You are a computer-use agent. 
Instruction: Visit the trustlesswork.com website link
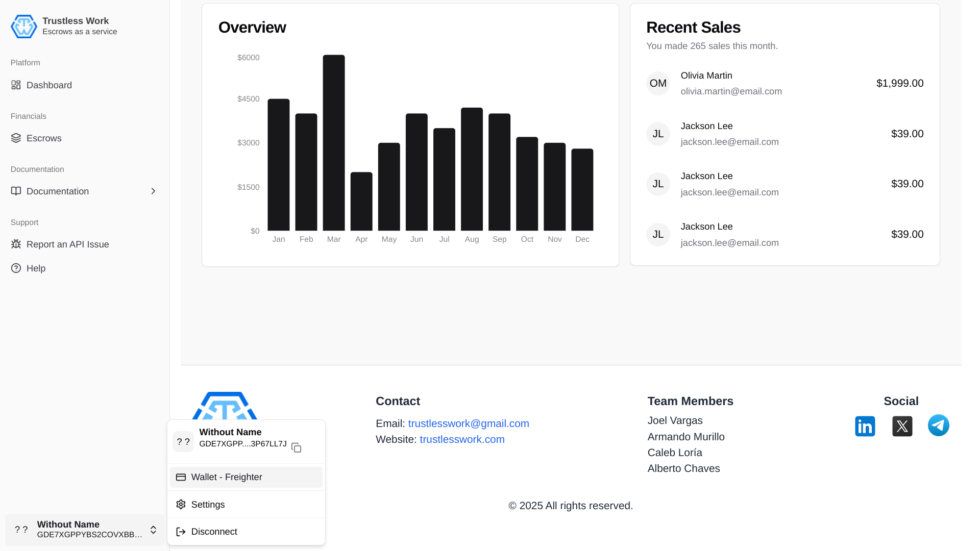pos(462,439)
